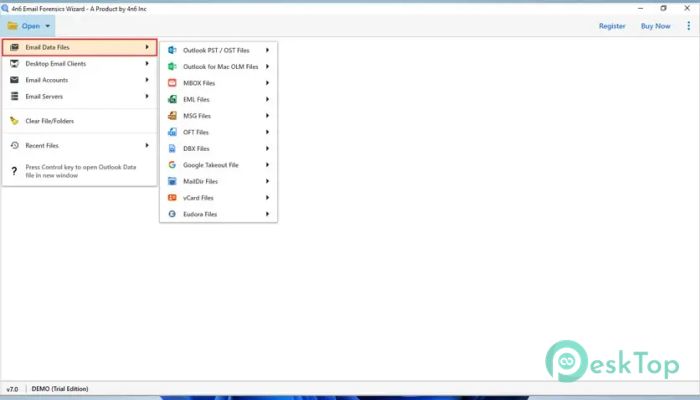Image resolution: width=700 pixels, height=400 pixels.
Task: Click the Clear File/Folders broom icon
Action: tap(14, 121)
